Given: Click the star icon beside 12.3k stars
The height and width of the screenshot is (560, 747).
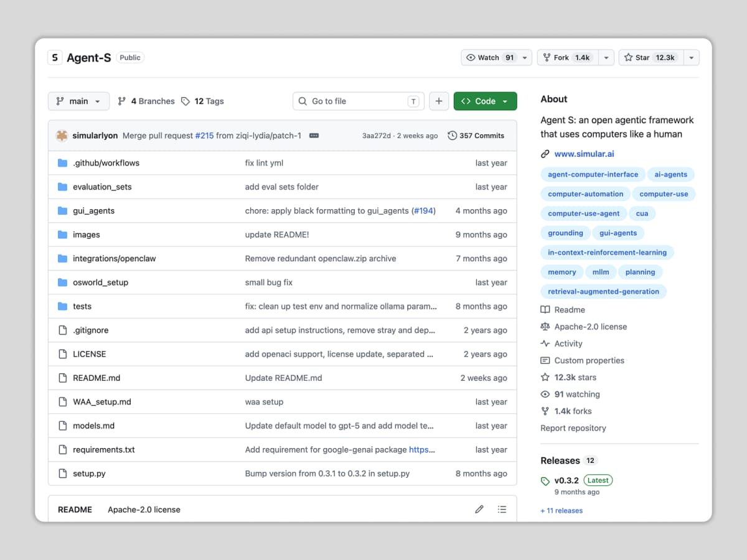Looking at the screenshot, I should click(545, 377).
